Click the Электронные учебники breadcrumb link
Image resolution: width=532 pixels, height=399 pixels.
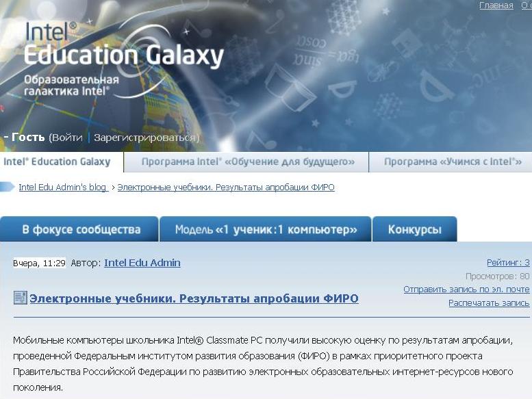point(226,187)
